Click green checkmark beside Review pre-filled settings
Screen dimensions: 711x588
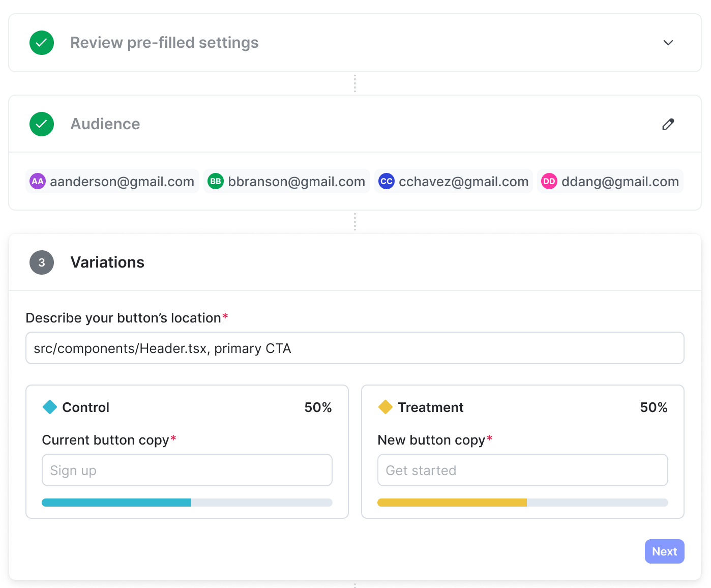click(42, 43)
